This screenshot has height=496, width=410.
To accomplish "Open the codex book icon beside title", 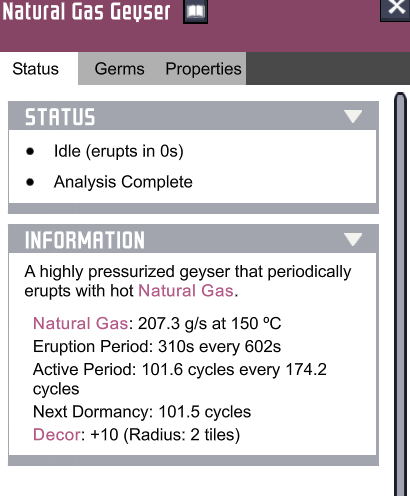I will [x=195, y=11].
